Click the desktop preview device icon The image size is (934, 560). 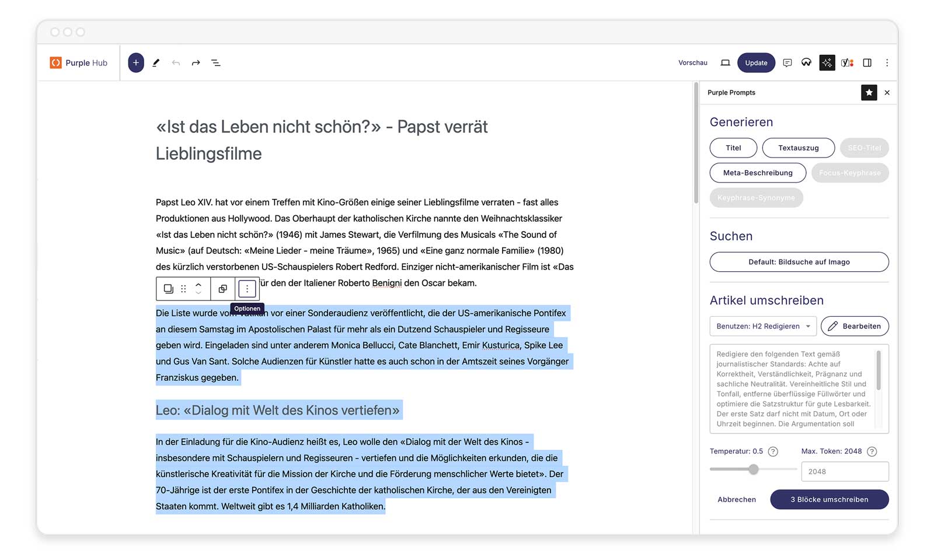[x=725, y=62]
